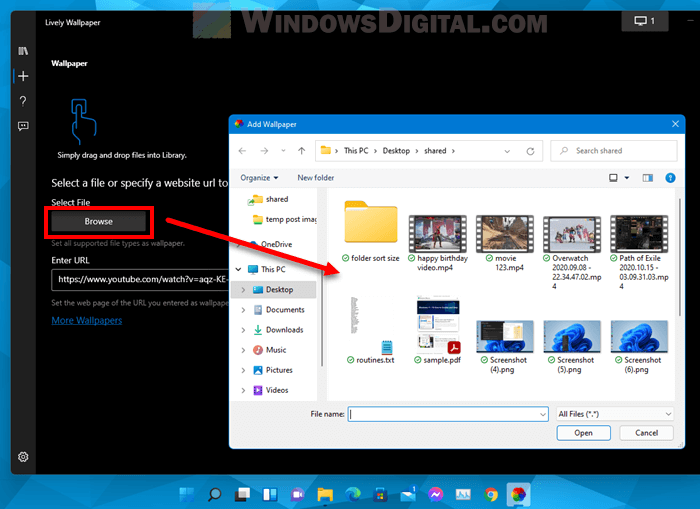Open the All Files type filter dropdown
This screenshot has width=700, height=509.
coord(615,414)
